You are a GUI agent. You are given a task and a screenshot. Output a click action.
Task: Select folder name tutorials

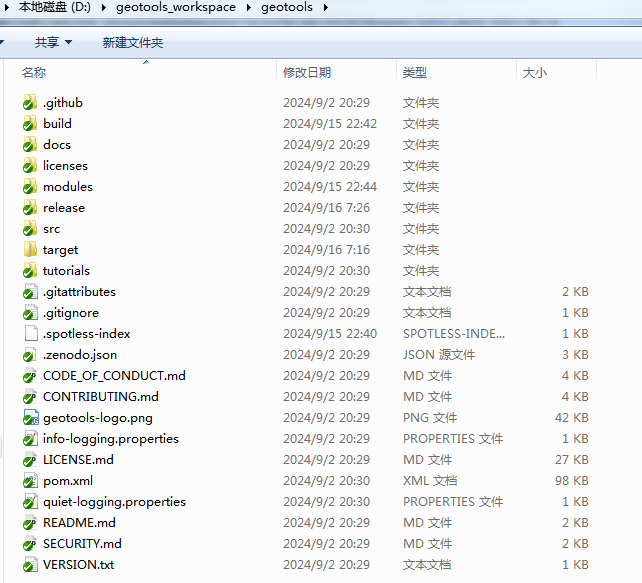pyautogui.click(x=66, y=271)
